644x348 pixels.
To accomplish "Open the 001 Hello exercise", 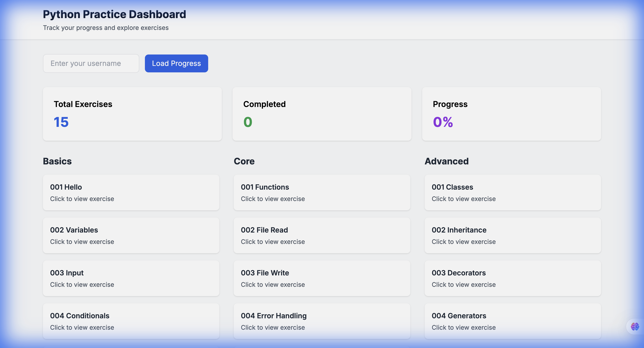I will tap(131, 193).
